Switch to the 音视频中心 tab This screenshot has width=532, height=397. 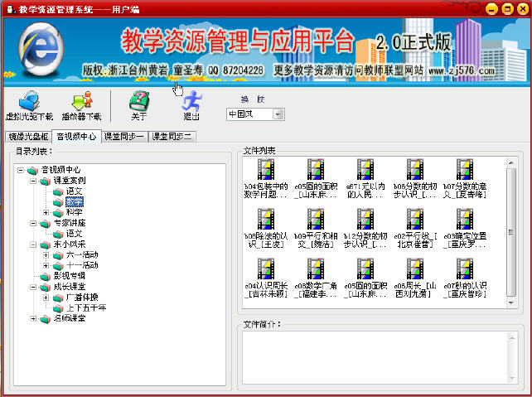click(77, 136)
